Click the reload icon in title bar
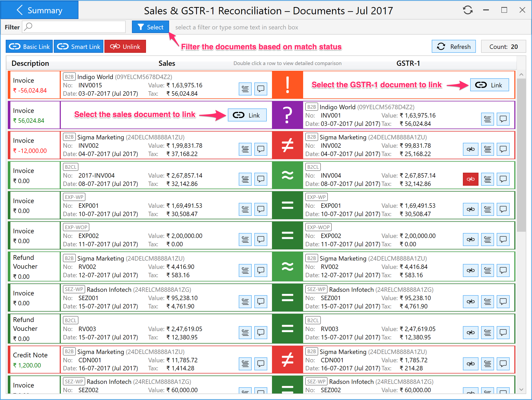 (468, 10)
